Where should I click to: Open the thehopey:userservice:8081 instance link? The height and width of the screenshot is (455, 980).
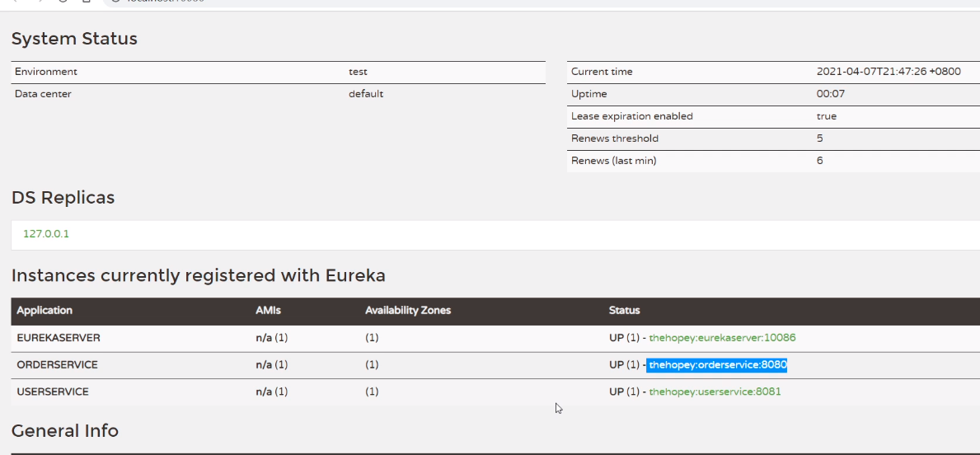715,392
